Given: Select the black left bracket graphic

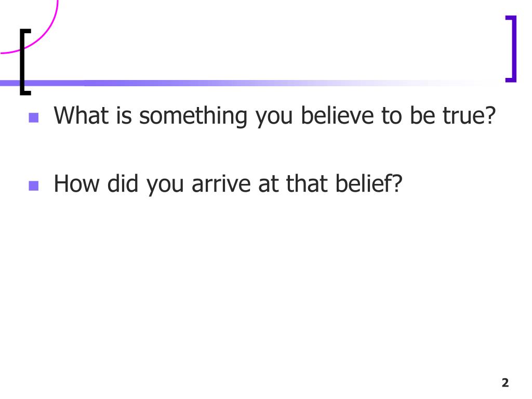Looking at the screenshot, I should click(25, 62).
